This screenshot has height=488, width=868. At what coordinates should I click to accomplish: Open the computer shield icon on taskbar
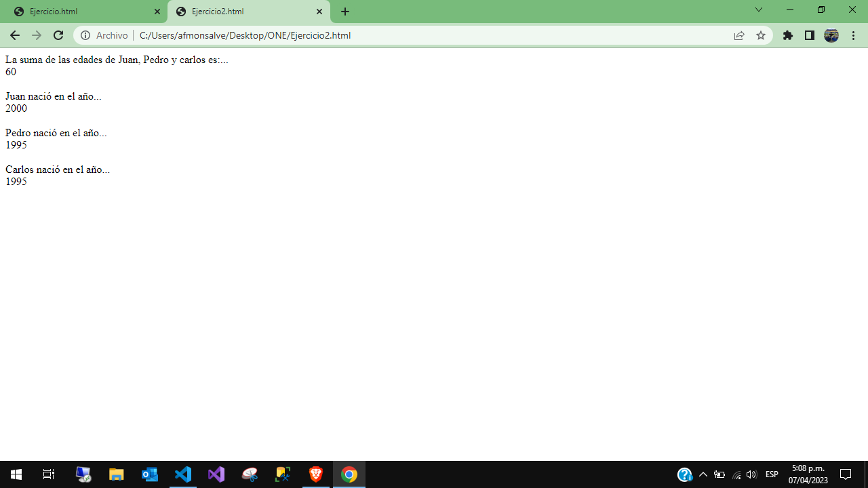pyautogui.click(x=83, y=474)
